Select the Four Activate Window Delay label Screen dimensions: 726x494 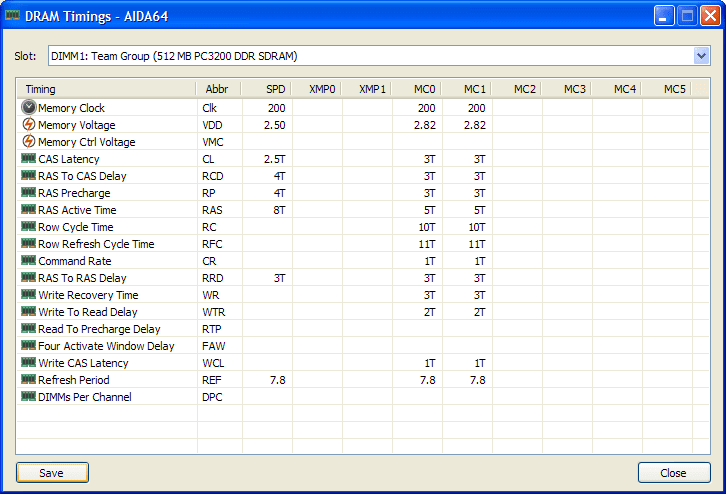[106, 346]
